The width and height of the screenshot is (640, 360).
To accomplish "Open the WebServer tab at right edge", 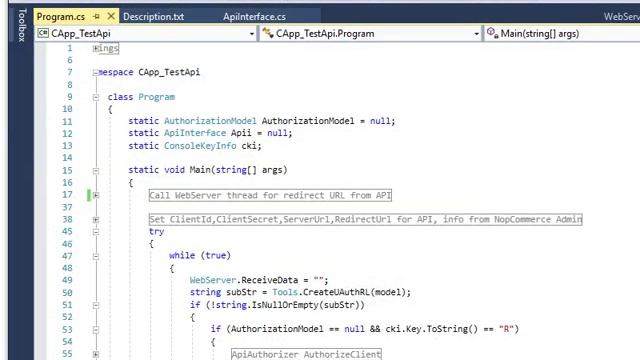I will pyautogui.click(x=622, y=17).
